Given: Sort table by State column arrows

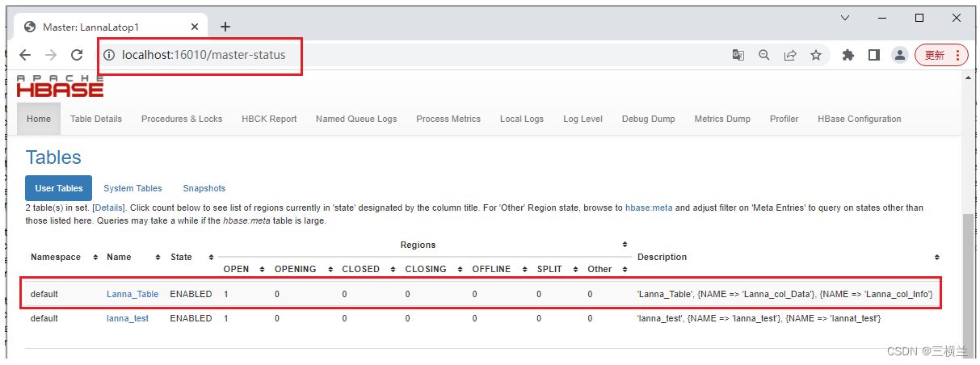Looking at the screenshot, I should point(210,258).
